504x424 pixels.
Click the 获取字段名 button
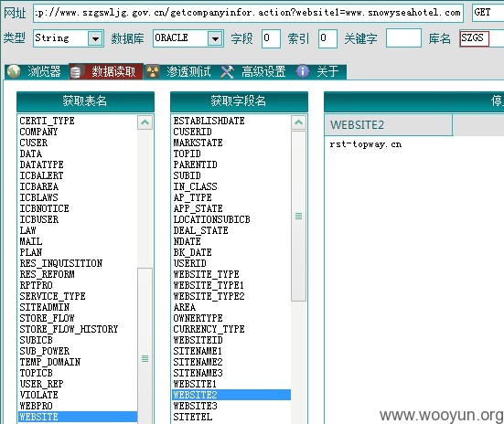tap(239, 101)
